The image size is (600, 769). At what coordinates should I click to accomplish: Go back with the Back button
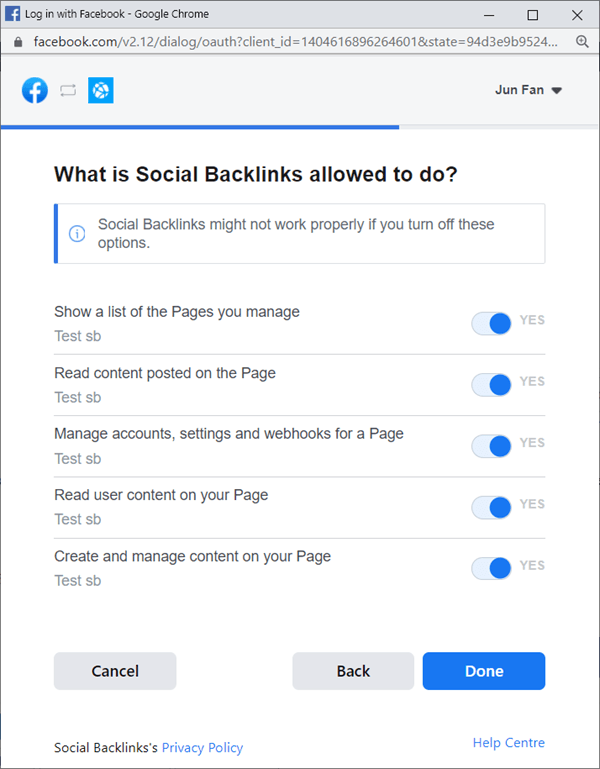[353, 671]
